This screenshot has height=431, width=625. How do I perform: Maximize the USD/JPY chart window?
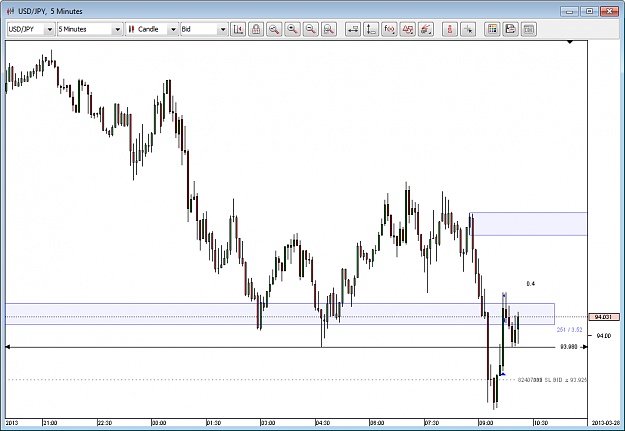click(x=589, y=11)
